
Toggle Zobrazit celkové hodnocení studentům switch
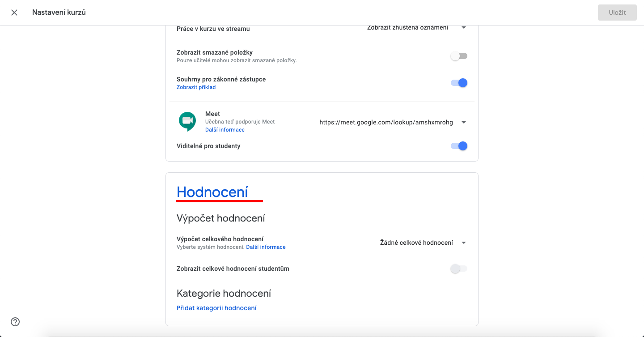pos(459,269)
